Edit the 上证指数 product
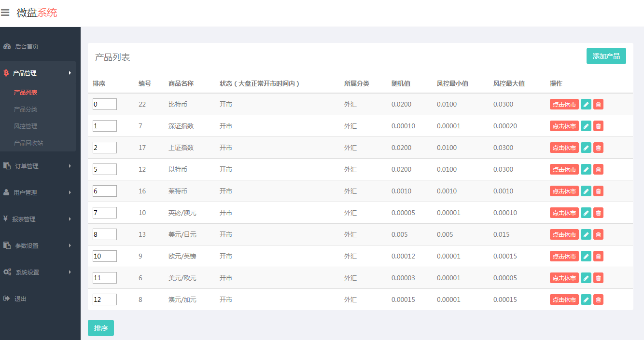The height and width of the screenshot is (340, 644). (x=586, y=148)
